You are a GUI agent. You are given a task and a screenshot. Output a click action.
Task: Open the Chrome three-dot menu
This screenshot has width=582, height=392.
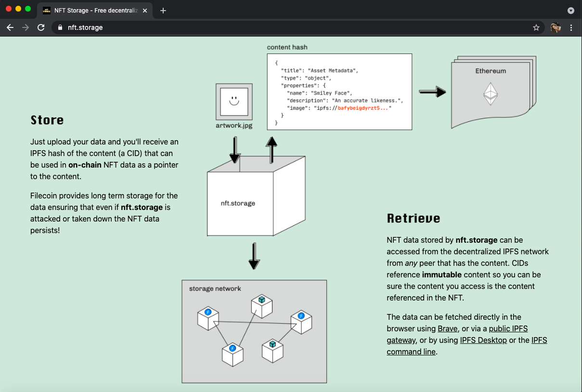(x=571, y=27)
